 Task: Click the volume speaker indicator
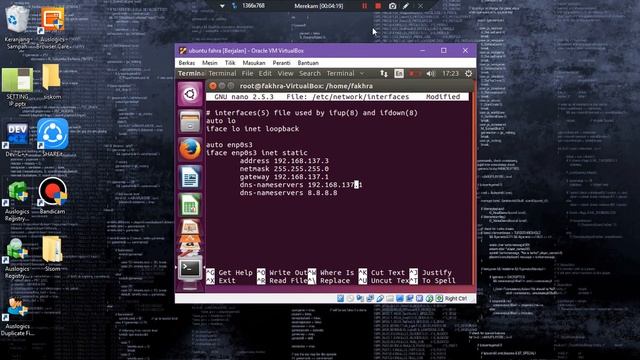pyautogui.click(x=430, y=73)
